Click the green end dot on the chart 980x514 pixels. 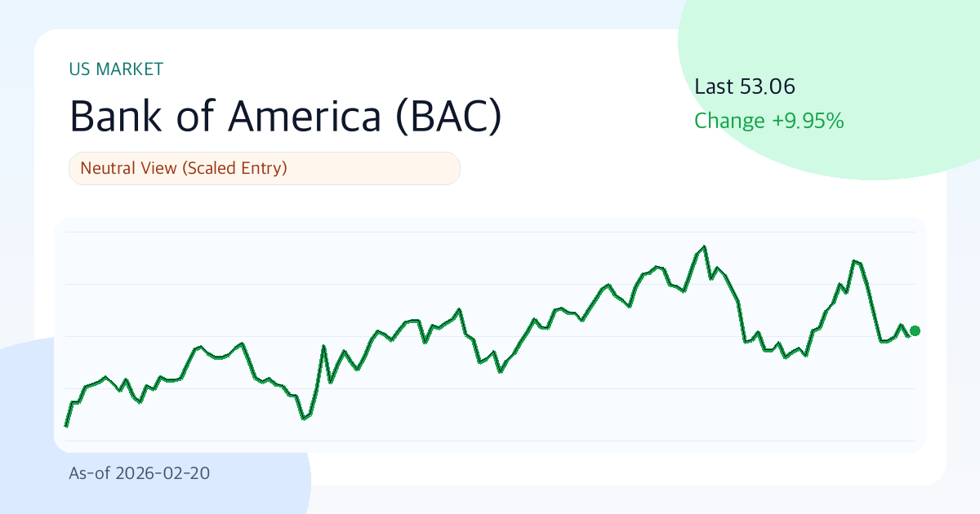pyautogui.click(x=915, y=330)
